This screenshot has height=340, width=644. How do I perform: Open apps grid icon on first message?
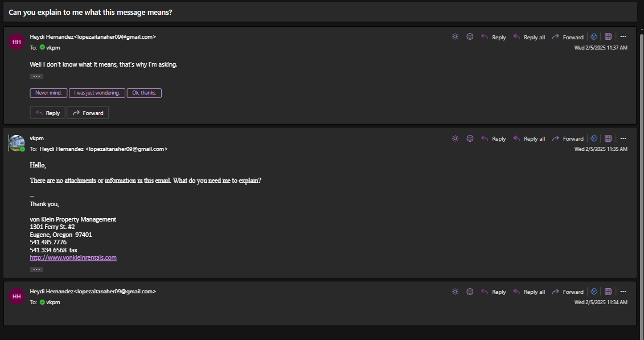pyautogui.click(x=608, y=36)
